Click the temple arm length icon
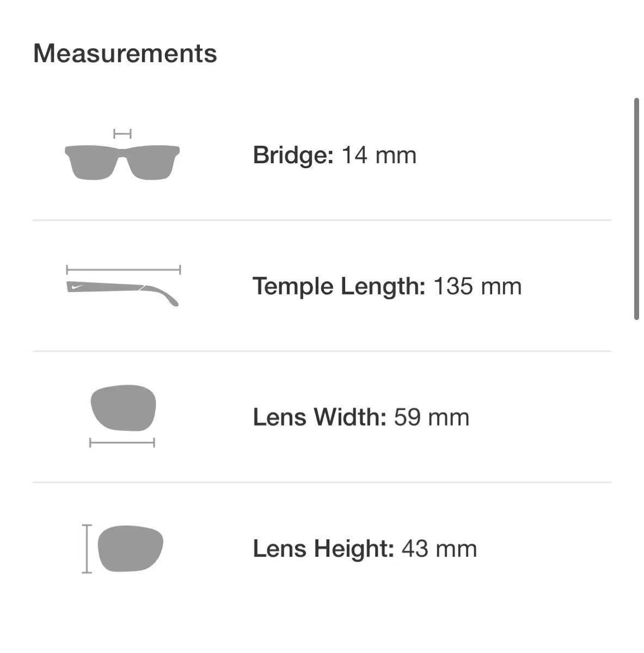 pos(123,286)
